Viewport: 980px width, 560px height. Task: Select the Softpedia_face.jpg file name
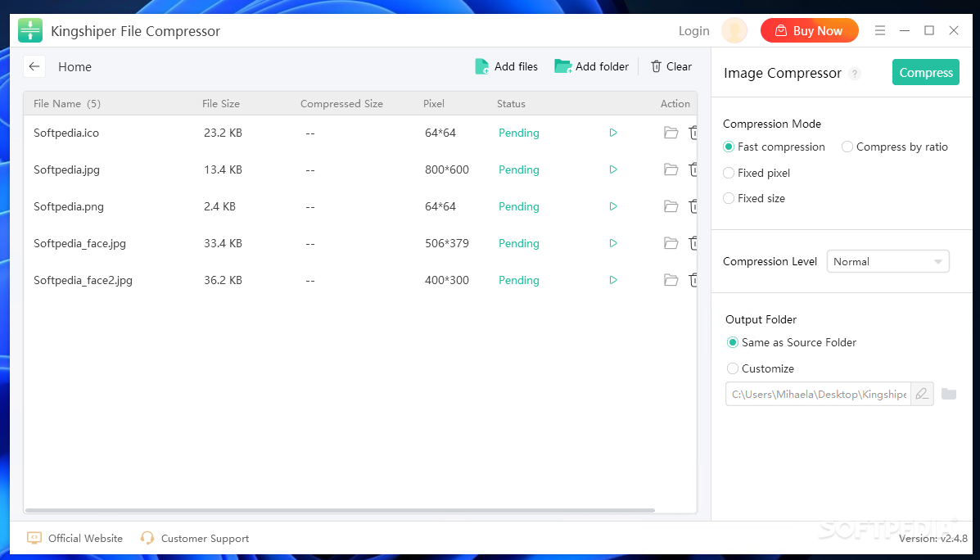(x=80, y=243)
